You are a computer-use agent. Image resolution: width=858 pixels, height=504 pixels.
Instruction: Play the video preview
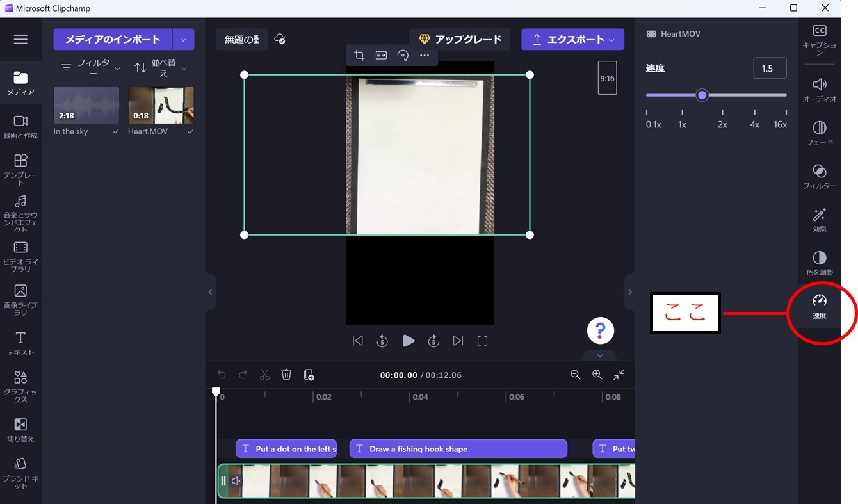tap(408, 341)
